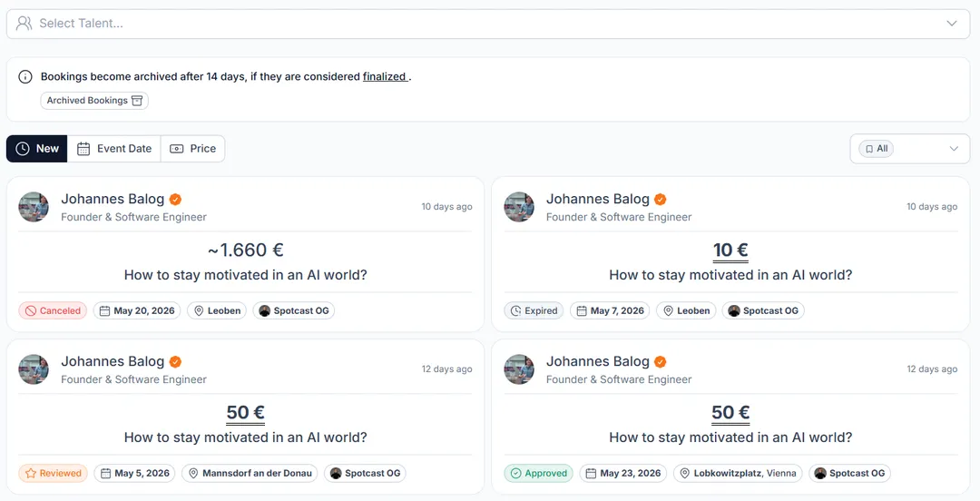
Task: Click '12 days ago' on the Approved card
Action: [x=932, y=369]
